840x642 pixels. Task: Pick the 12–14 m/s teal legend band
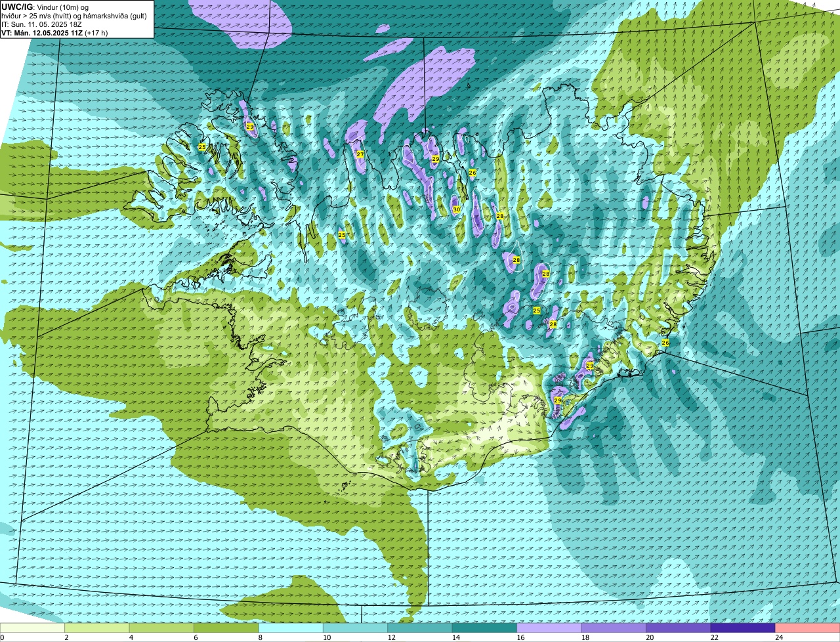coord(420,628)
